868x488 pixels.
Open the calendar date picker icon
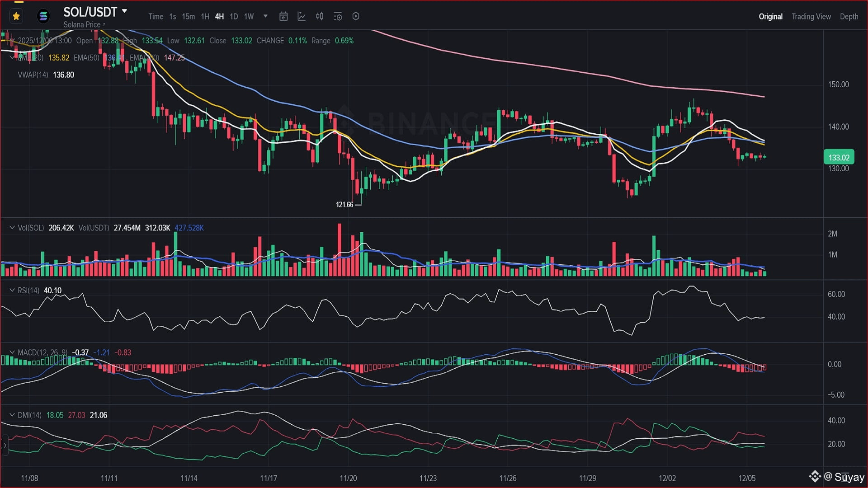click(283, 17)
